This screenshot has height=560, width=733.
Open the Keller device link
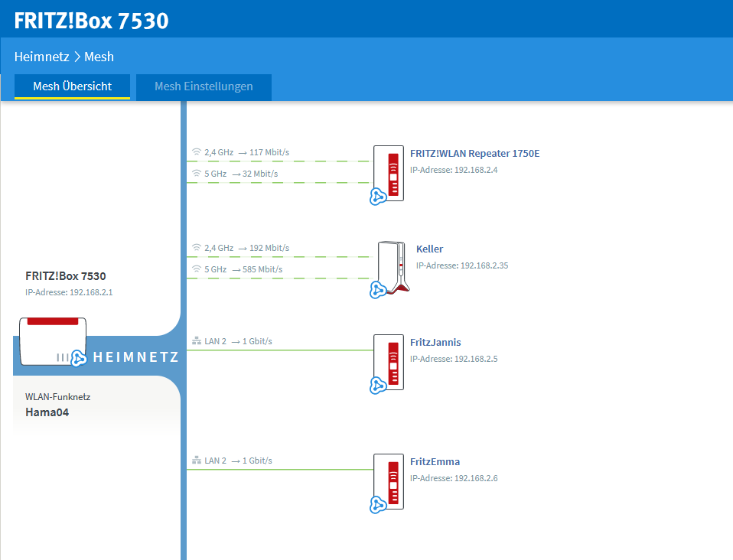429,249
